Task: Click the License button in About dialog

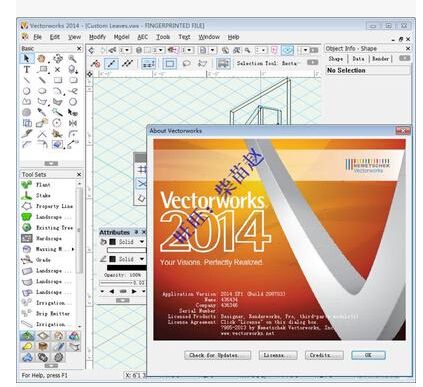Action: pyautogui.click(x=278, y=355)
